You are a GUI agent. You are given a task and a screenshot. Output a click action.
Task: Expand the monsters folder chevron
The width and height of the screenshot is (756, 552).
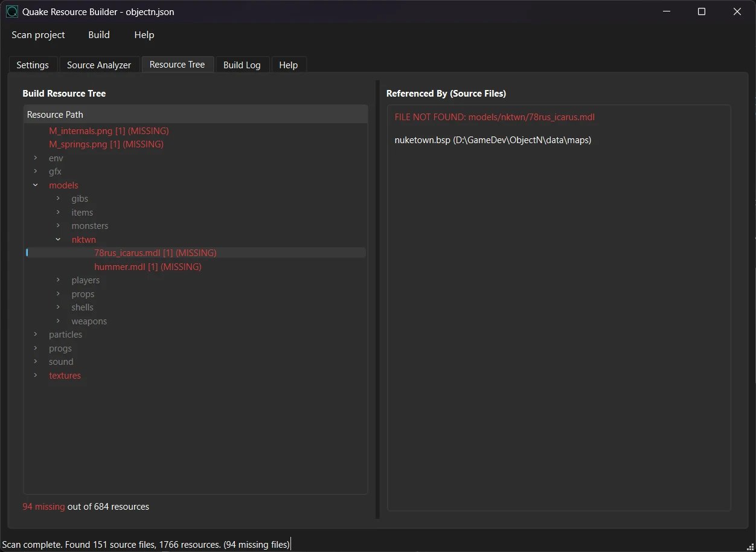pos(58,226)
